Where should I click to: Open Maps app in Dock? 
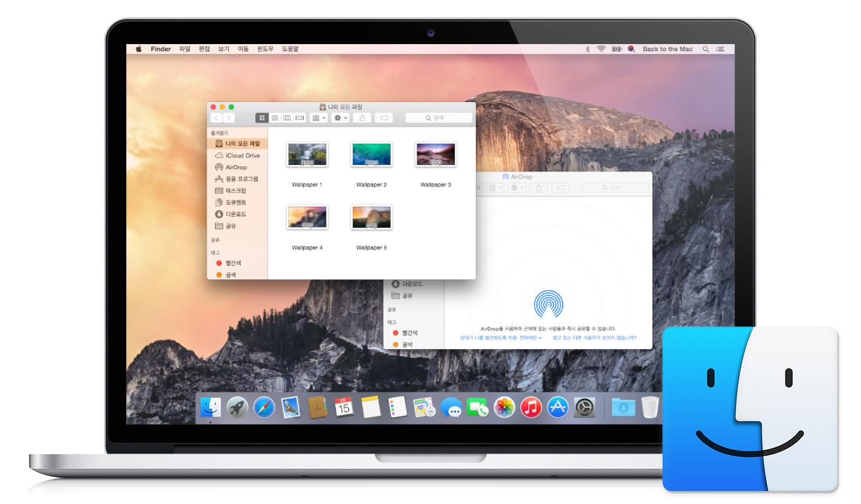coord(424,408)
